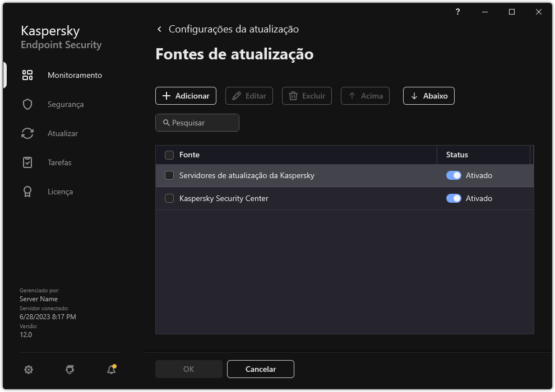Open the settings gear at bottom left
The height and width of the screenshot is (392, 555).
[x=28, y=370]
